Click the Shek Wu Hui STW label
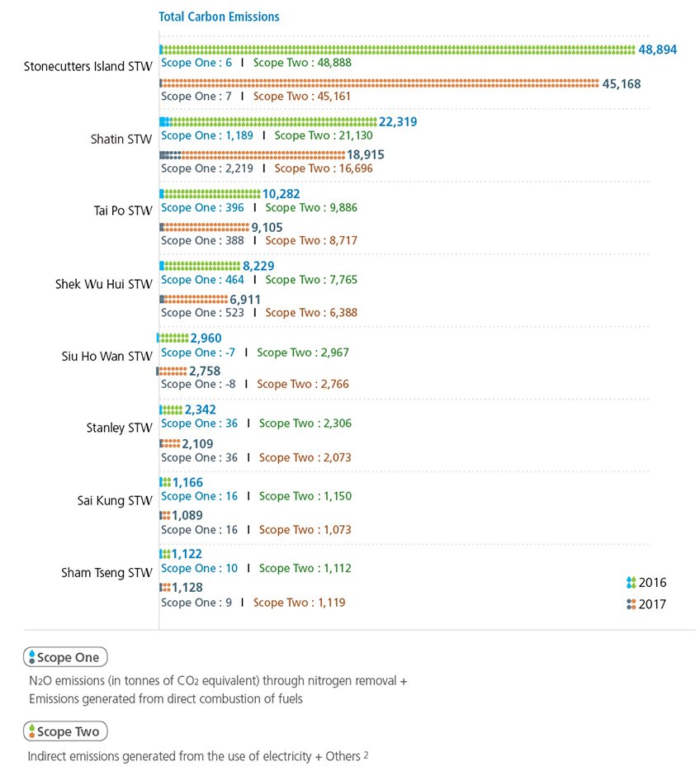This screenshot has height=776, width=700. tap(104, 284)
